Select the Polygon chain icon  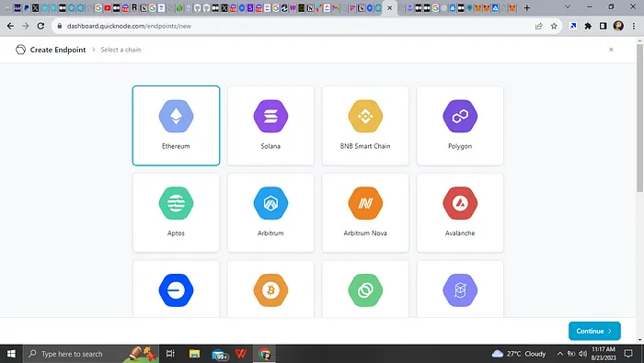[x=460, y=116]
